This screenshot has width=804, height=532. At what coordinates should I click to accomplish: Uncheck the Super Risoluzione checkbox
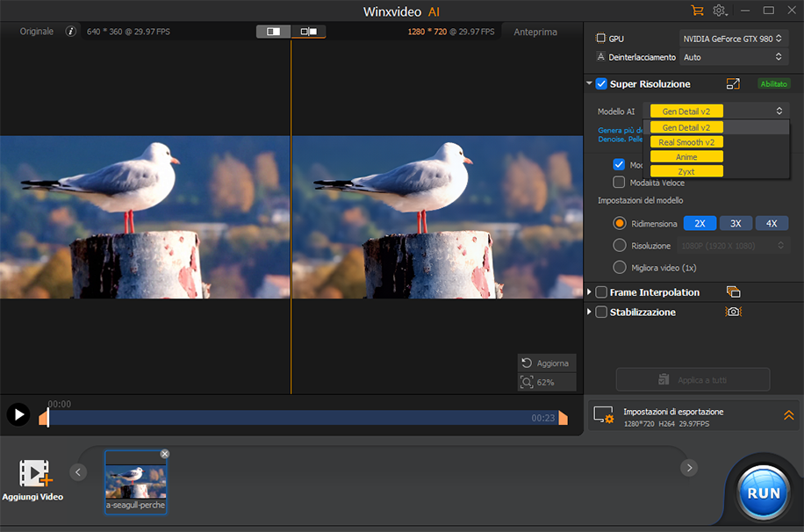pyautogui.click(x=601, y=83)
